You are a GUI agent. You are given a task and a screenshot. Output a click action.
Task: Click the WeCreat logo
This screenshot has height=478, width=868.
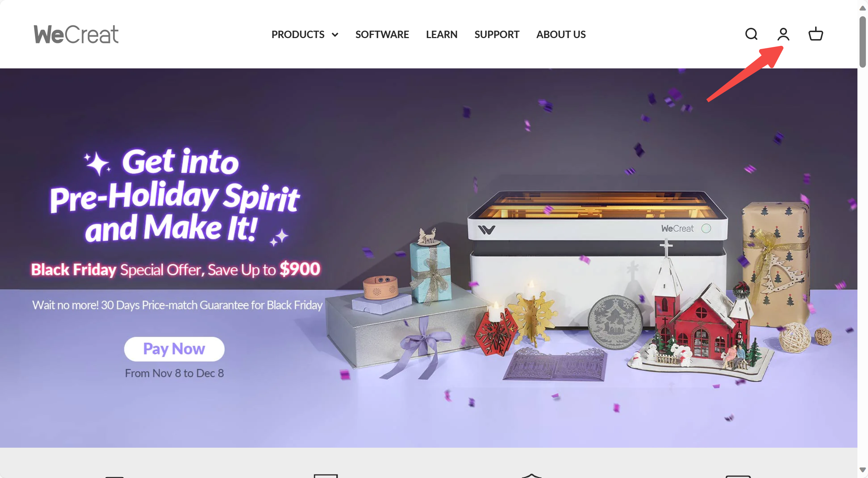pyautogui.click(x=76, y=34)
